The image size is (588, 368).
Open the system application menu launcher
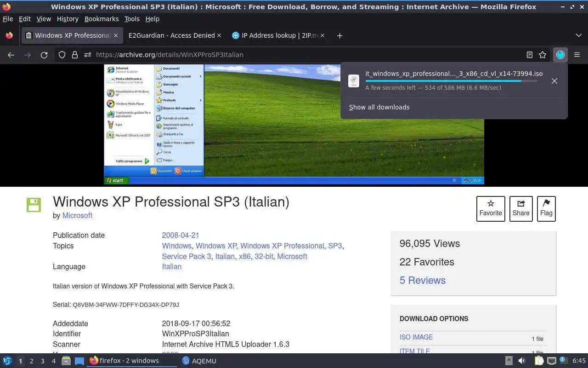pyautogui.click(x=7, y=361)
